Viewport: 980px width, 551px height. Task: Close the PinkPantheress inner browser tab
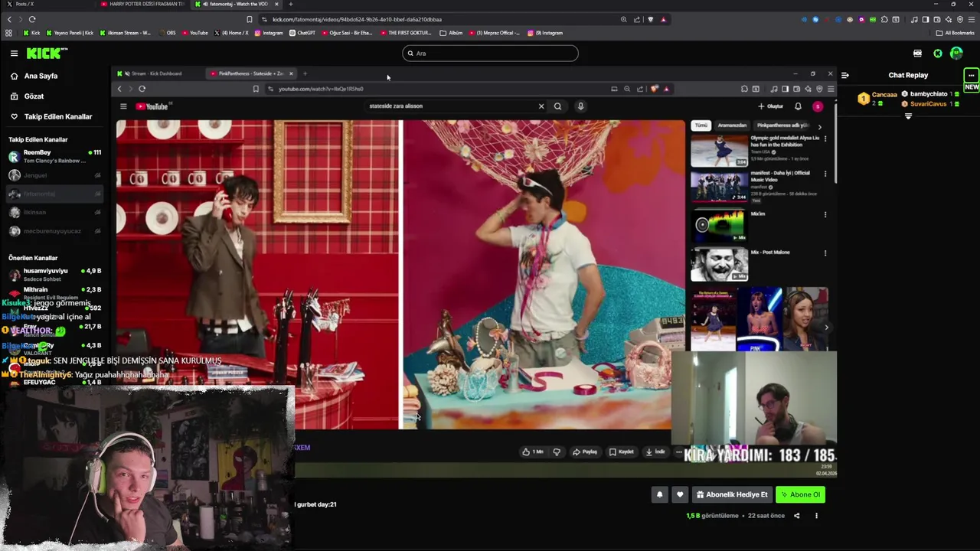click(290, 73)
